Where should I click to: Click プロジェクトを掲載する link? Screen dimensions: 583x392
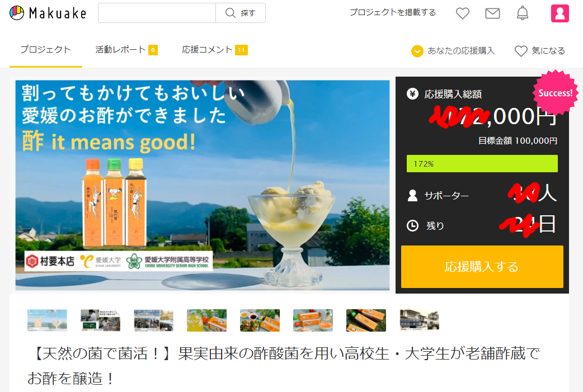(x=393, y=12)
